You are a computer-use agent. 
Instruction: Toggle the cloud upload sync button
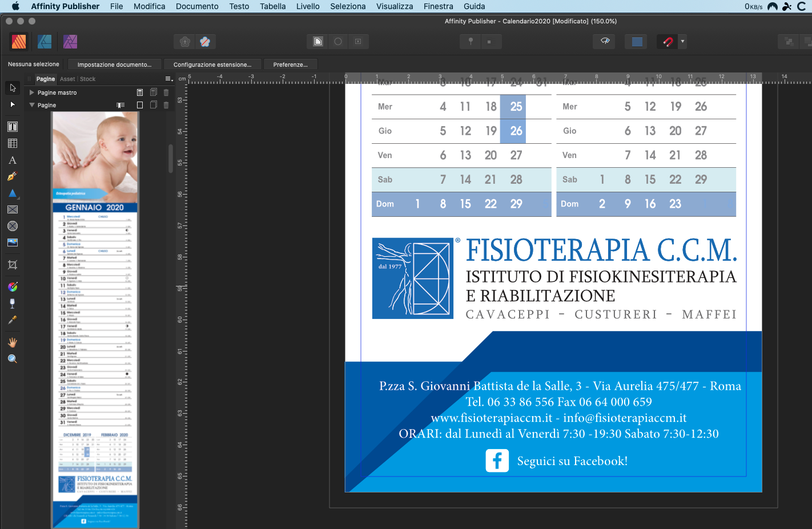tap(184, 42)
